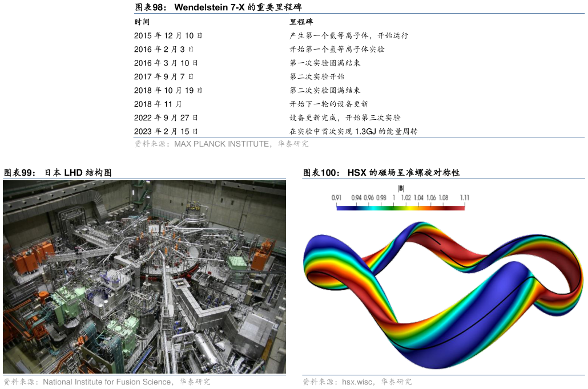Click the 0.91 value on color scale

pyautogui.click(x=336, y=198)
